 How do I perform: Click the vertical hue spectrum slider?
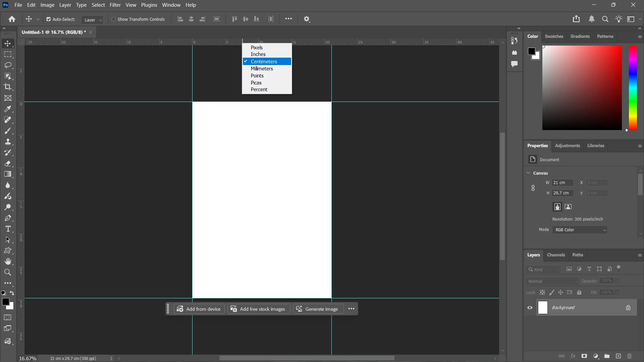(x=633, y=88)
